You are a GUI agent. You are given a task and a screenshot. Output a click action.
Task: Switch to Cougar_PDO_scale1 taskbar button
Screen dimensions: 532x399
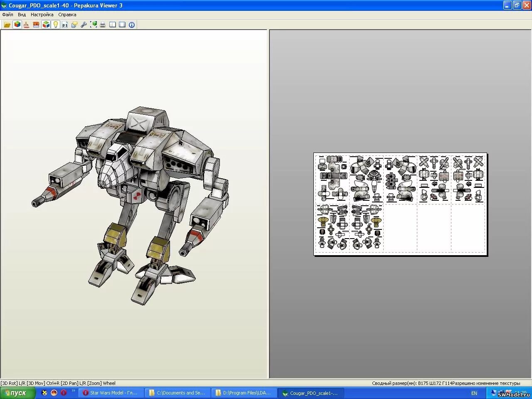(x=312, y=393)
